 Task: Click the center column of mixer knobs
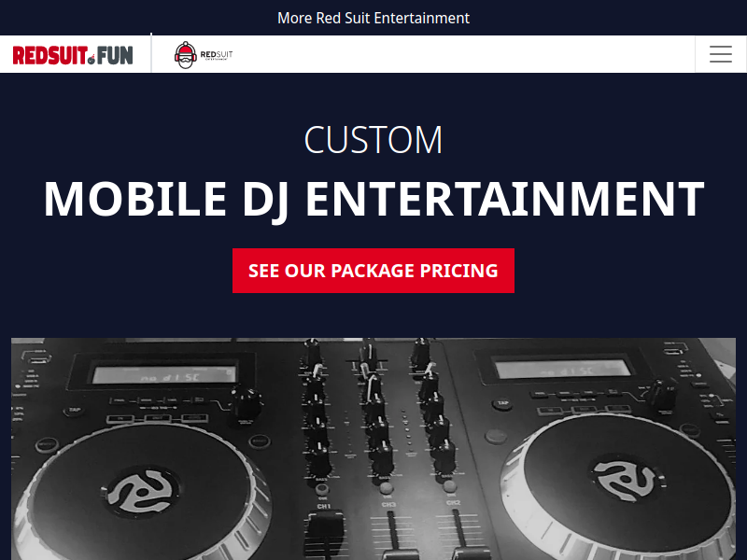point(376,410)
